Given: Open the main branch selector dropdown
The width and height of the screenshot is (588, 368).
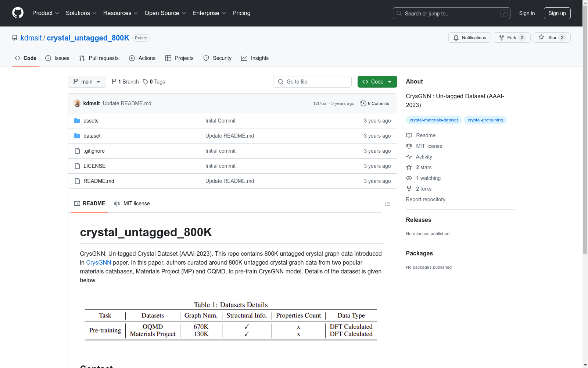Looking at the screenshot, I should click(x=87, y=82).
